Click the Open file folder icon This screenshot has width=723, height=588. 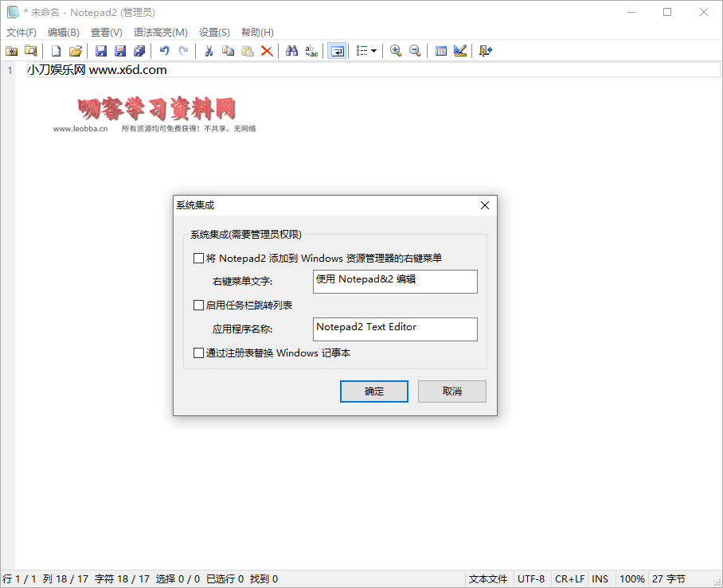[75, 51]
